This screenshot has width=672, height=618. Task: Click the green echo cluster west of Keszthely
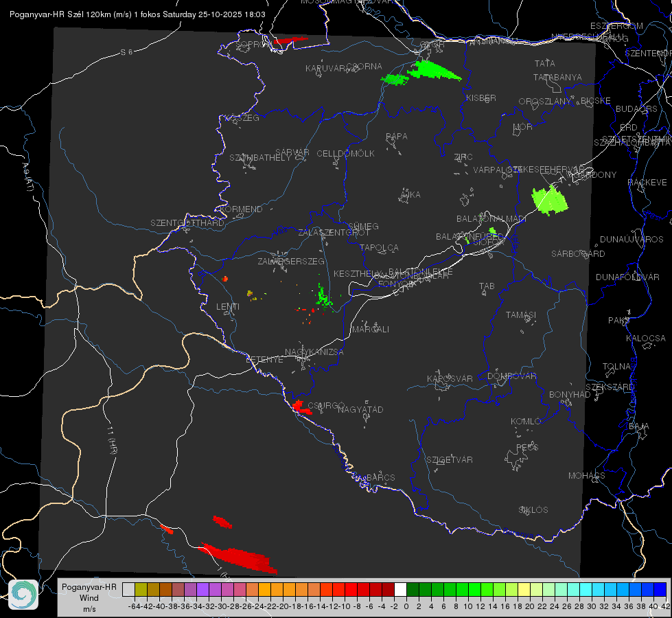click(x=323, y=296)
